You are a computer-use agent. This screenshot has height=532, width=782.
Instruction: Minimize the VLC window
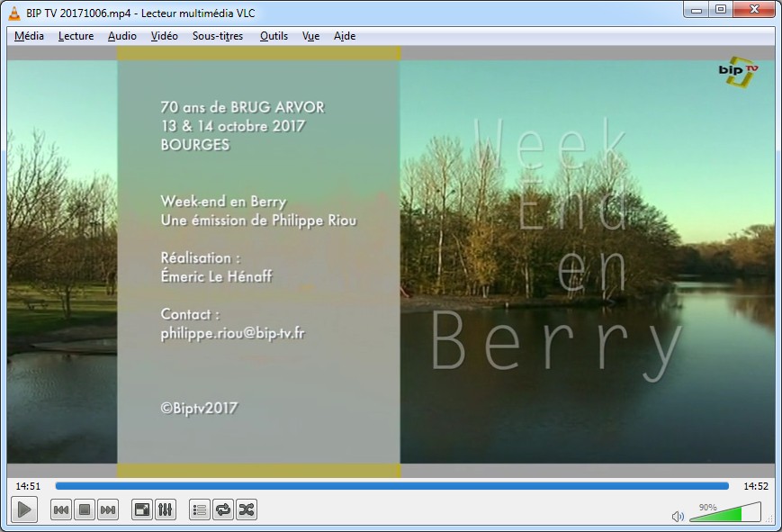click(697, 10)
